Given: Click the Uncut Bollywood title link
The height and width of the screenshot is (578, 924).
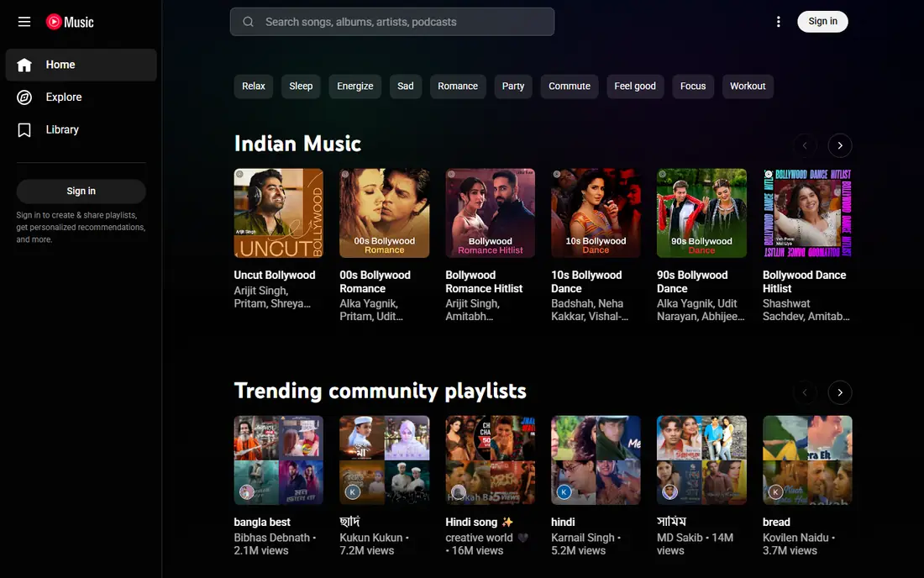Looking at the screenshot, I should [x=275, y=276].
